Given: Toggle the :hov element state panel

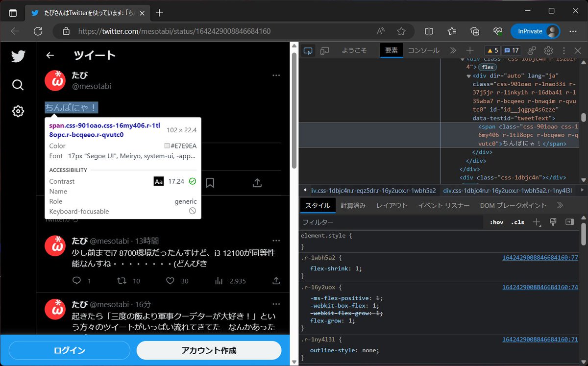Looking at the screenshot, I should coord(496,222).
